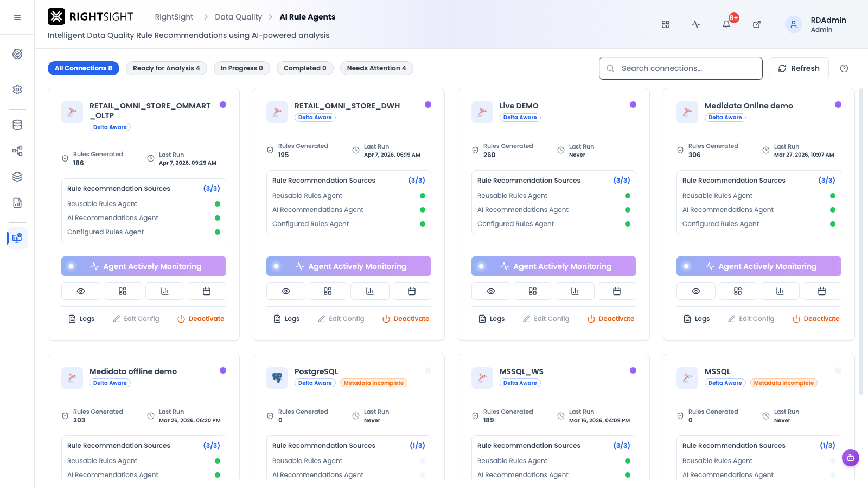Open the calendar icon on the Live DEMO card
The width and height of the screenshot is (868, 488).
pos(617,291)
